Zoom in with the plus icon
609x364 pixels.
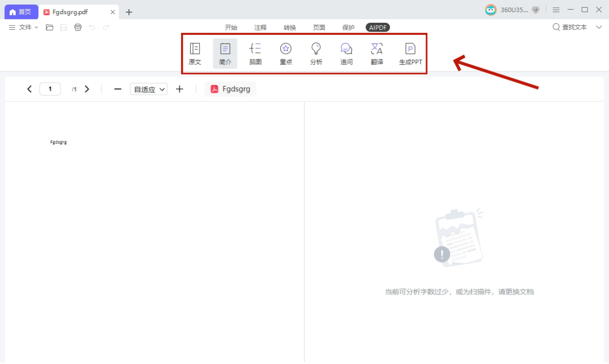[x=179, y=89]
